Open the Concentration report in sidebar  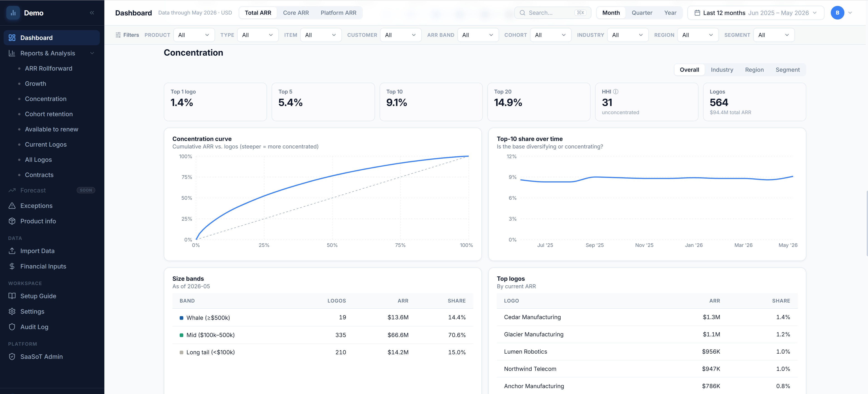tap(46, 99)
